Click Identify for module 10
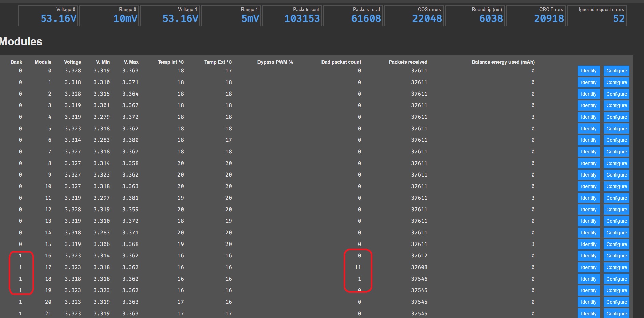644x318 pixels. pos(588,186)
